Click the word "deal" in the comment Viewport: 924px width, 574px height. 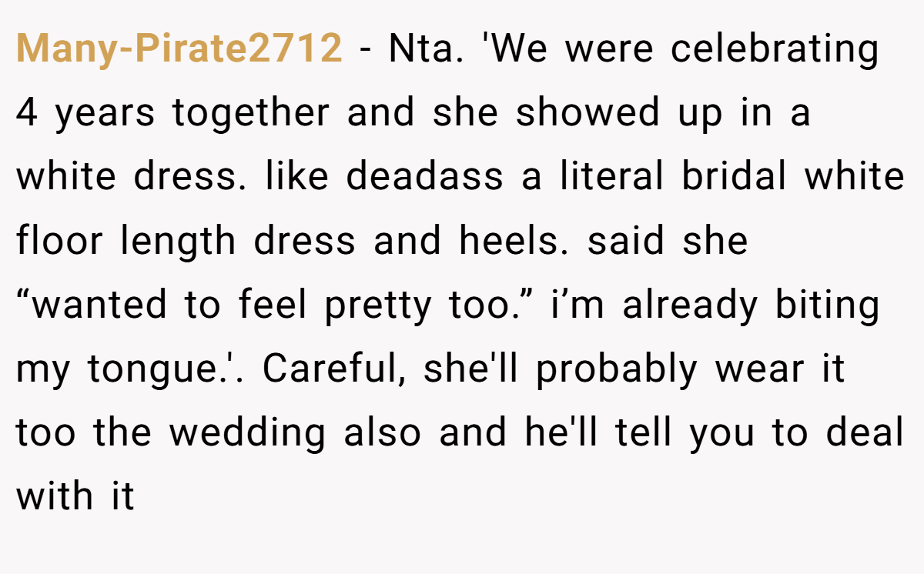click(865, 434)
